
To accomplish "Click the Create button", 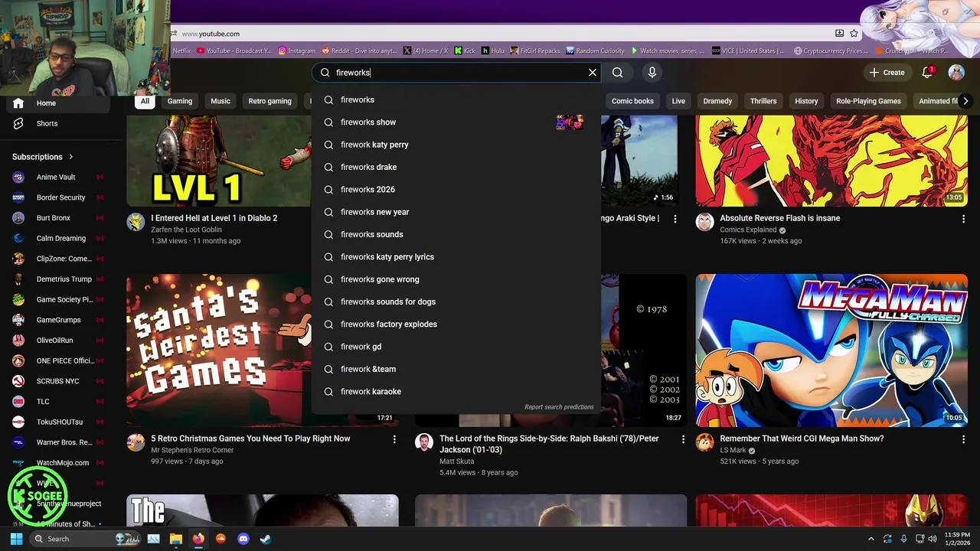I will click(887, 73).
